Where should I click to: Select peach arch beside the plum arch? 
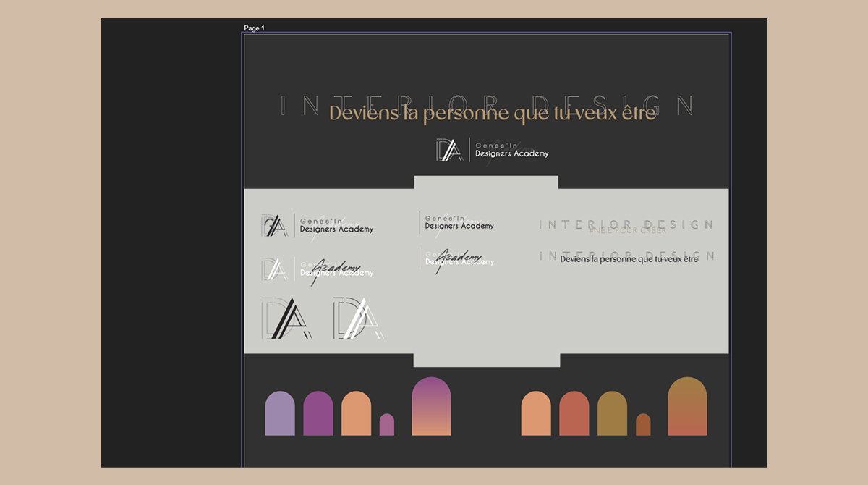pyautogui.click(x=356, y=413)
